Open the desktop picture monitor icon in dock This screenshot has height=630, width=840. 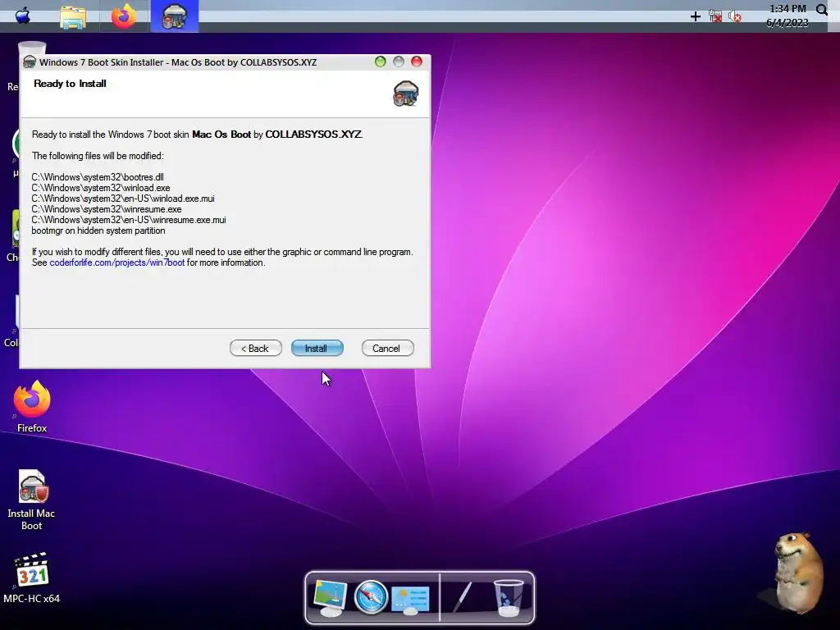tap(329, 598)
